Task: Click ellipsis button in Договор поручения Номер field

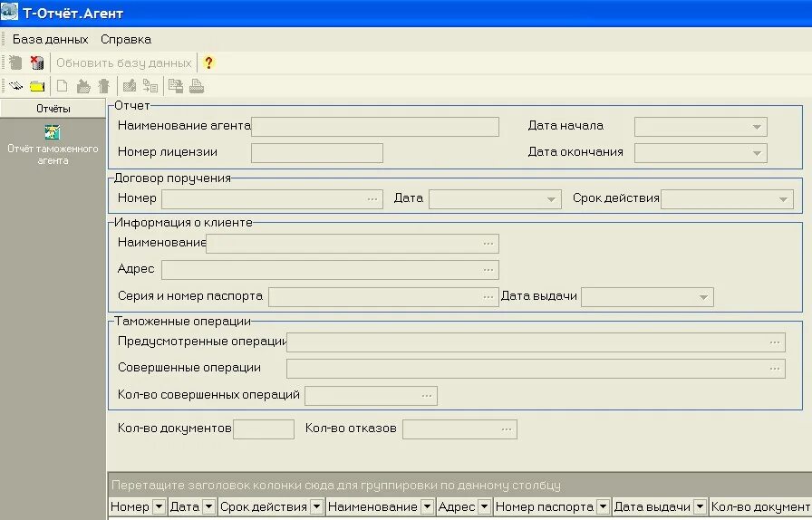Action: (372, 199)
